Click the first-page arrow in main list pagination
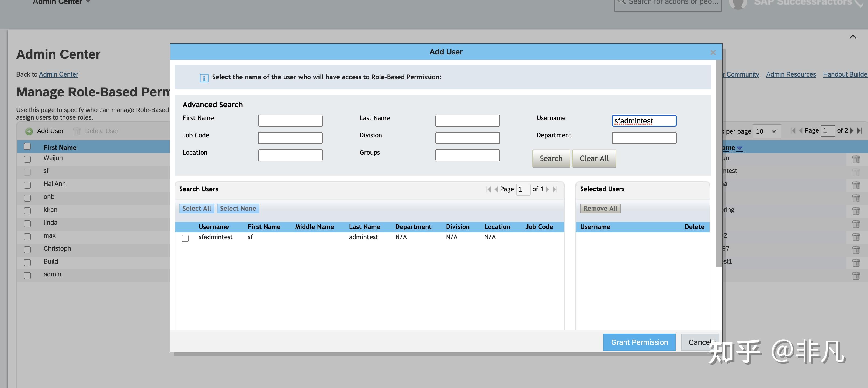868x388 pixels. pyautogui.click(x=793, y=131)
